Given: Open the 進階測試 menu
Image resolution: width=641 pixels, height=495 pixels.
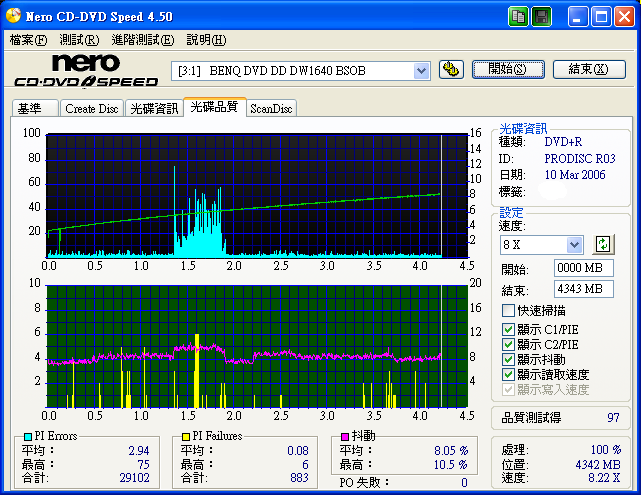Looking at the screenshot, I should (x=142, y=40).
